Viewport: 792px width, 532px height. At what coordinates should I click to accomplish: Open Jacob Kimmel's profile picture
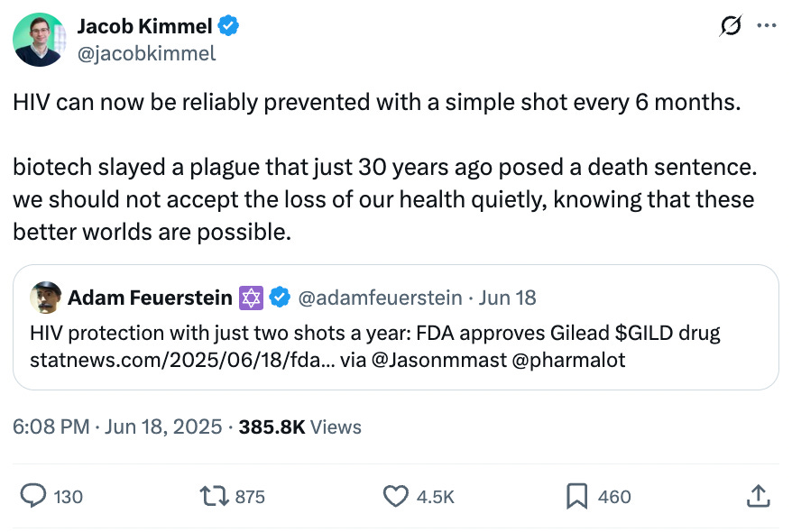pyautogui.click(x=40, y=40)
